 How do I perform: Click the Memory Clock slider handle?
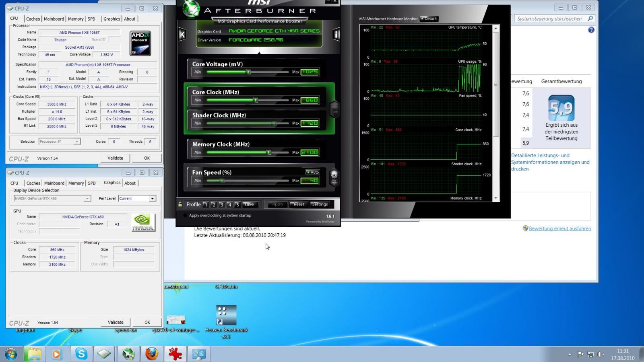tap(269, 152)
